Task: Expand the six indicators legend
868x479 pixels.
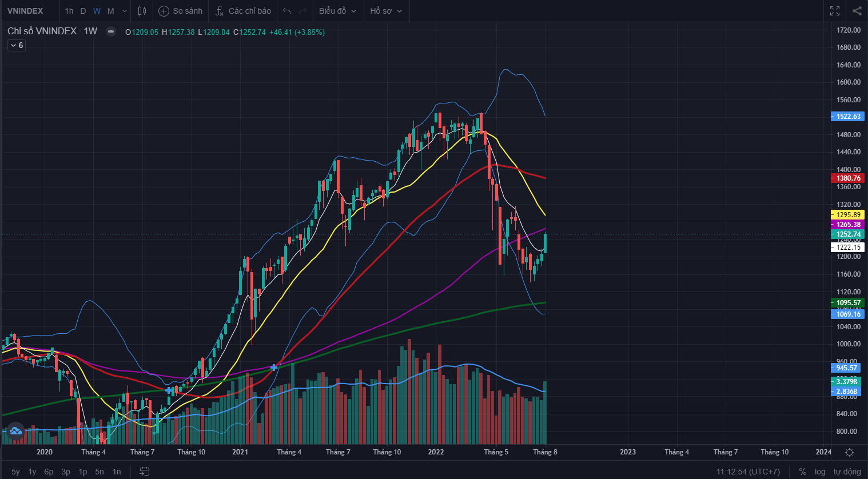Action: [x=17, y=45]
